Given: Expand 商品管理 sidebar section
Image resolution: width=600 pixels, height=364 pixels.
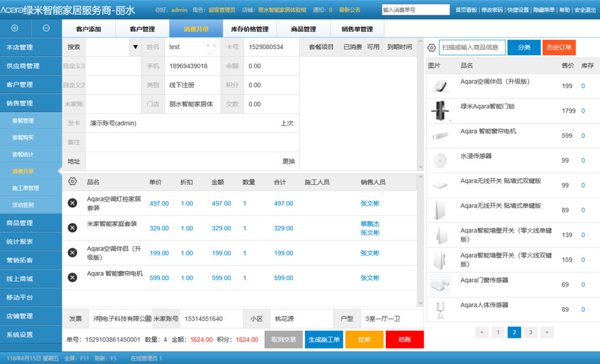Looking at the screenshot, I should tap(31, 223).
